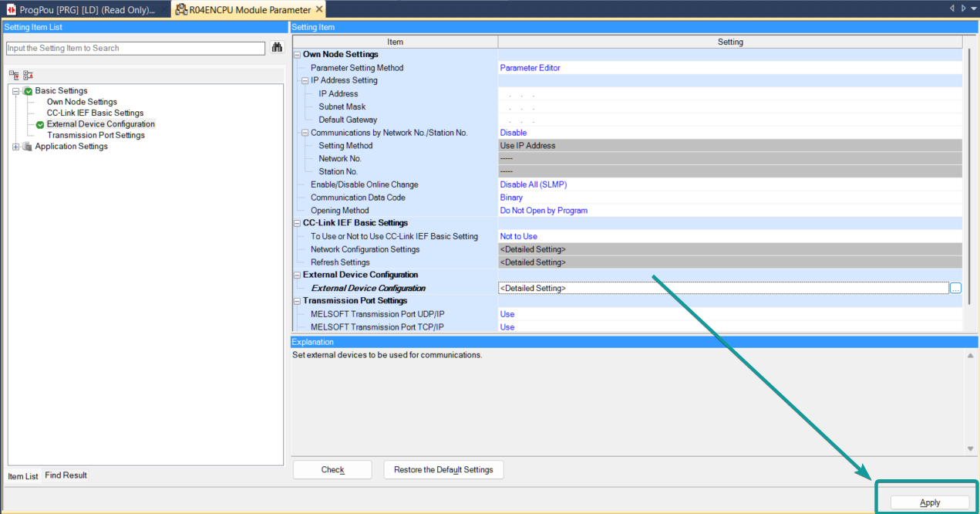
Task: Open the Find Result tab
Action: (66, 475)
